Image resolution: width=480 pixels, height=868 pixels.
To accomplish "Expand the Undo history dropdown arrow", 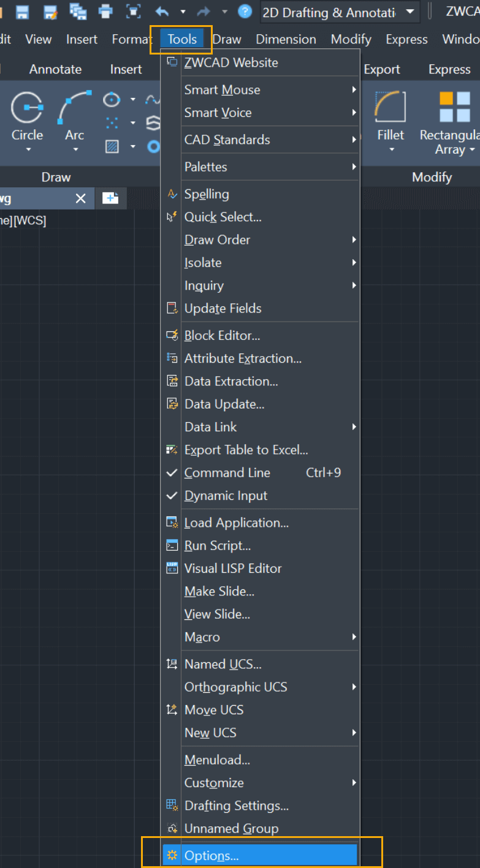I will click(x=183, y=11).
